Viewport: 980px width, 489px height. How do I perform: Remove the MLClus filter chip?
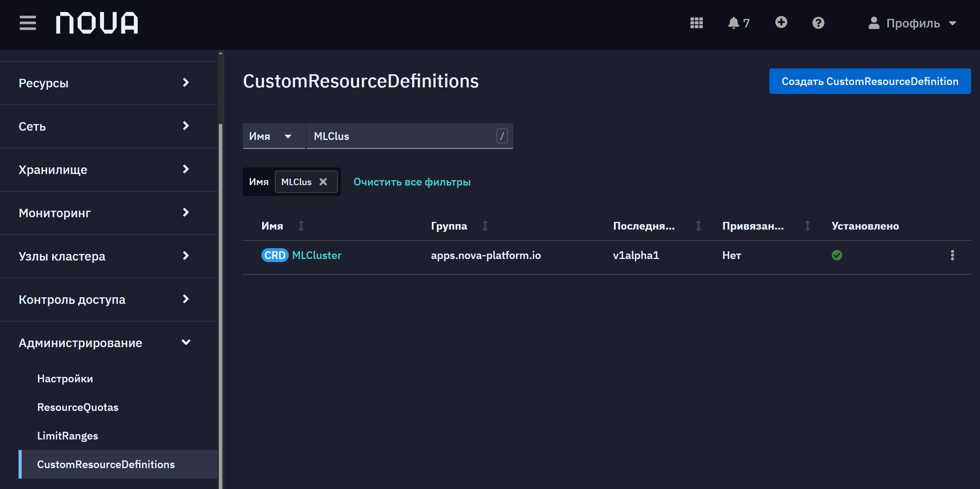pyautogui.click(x=323, y=182)
